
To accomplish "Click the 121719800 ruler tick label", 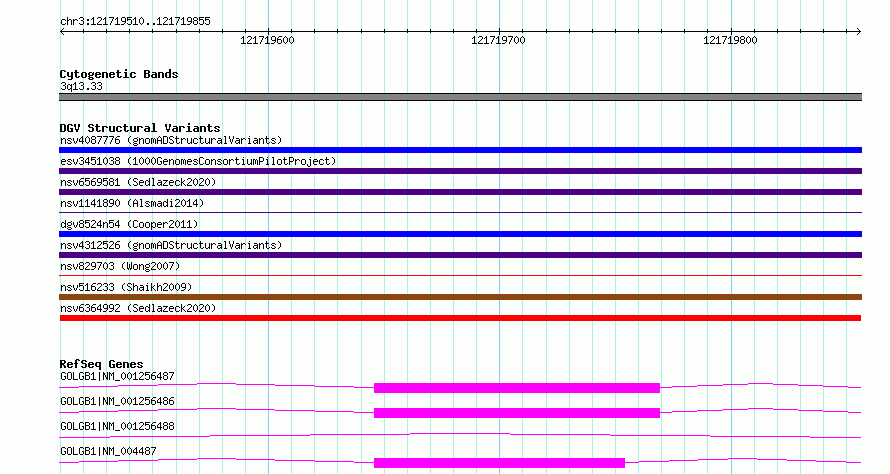I will [730, 40].
